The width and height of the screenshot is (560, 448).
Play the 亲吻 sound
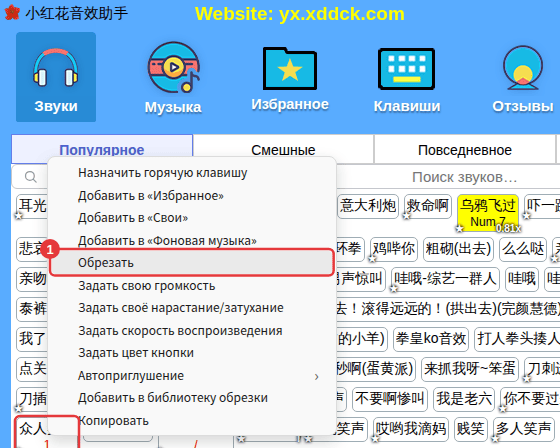coord(32,279)
